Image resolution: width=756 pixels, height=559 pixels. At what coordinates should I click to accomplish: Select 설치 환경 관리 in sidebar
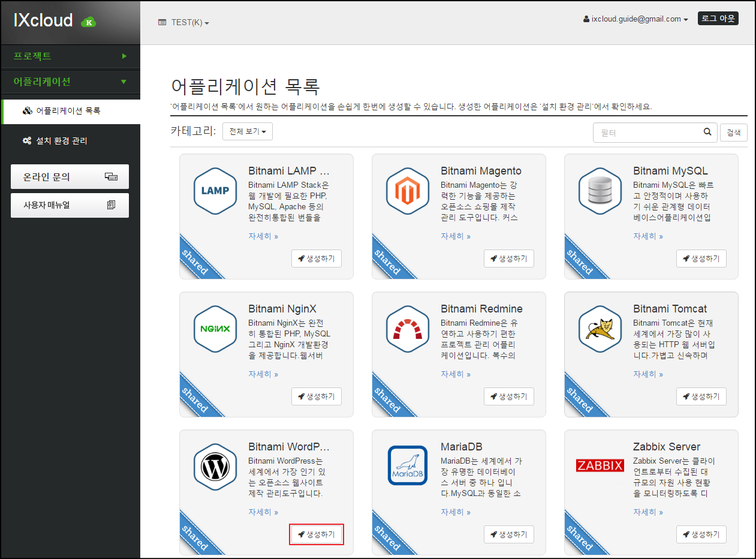pyautogui.click(x=70, y=141)
